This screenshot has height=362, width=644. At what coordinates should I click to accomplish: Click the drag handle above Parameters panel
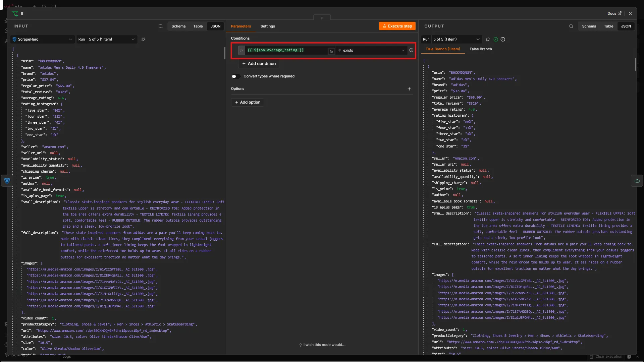[x=322, y=18]
